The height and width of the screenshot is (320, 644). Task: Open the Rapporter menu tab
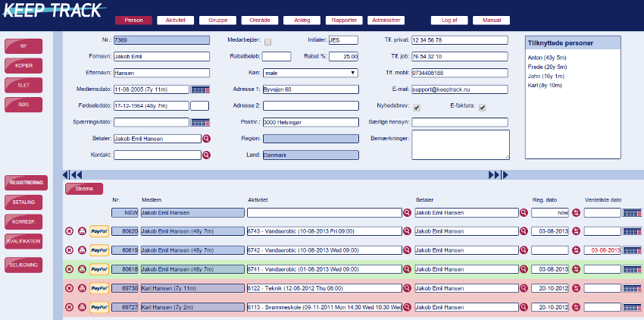[344, 20]
